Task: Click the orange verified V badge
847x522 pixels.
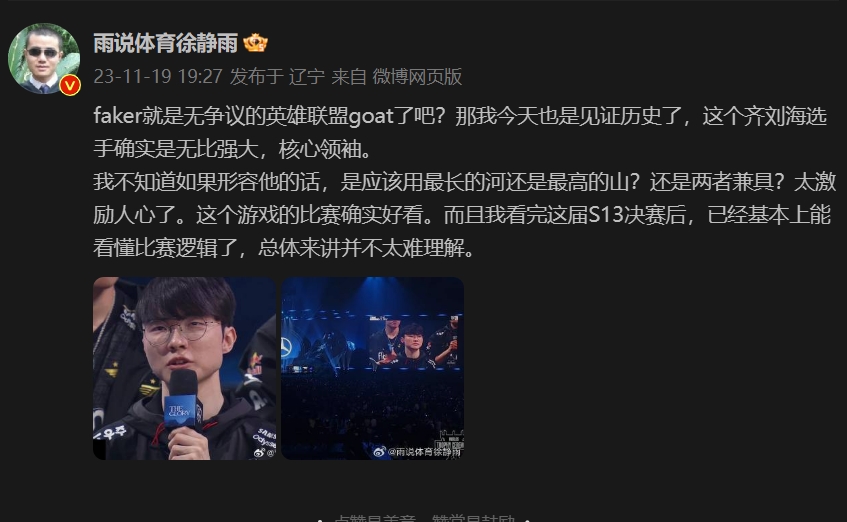Action: (x=70, y=85)
